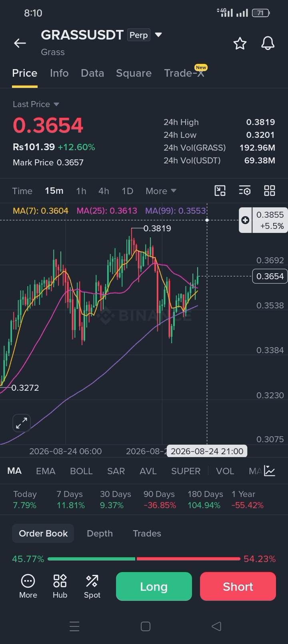
Task: Toggle the BOLL indicator
Action: (81, 471)
